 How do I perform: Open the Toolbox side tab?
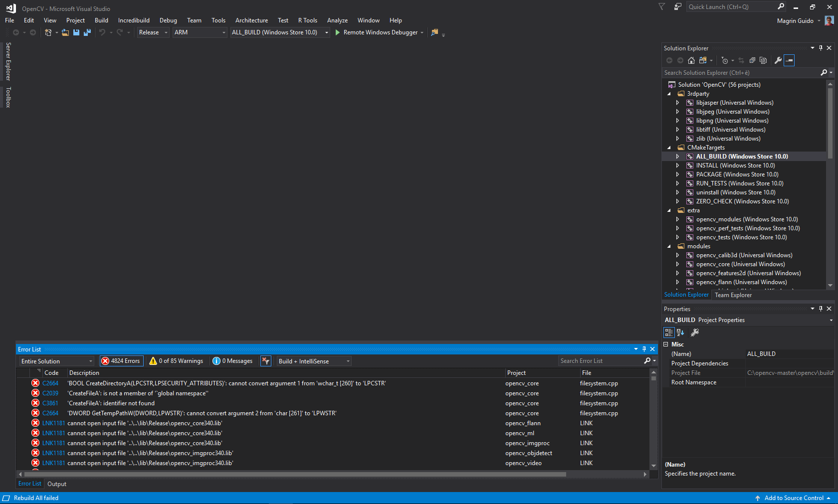pos(8,97)
